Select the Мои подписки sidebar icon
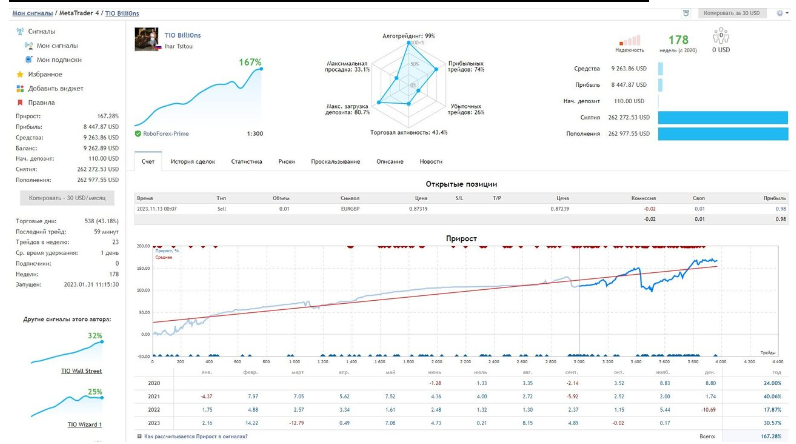The image size is (796, 444). [x=29, y=60]
